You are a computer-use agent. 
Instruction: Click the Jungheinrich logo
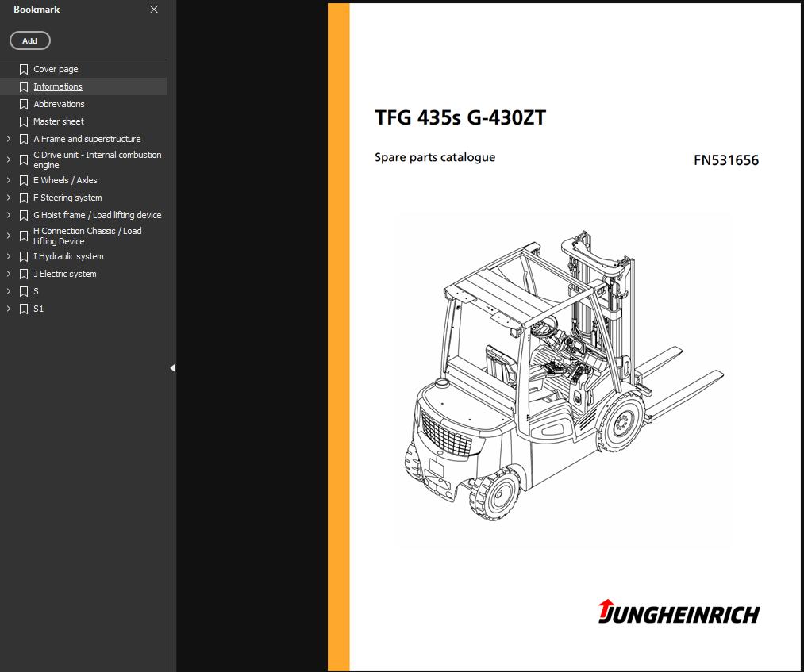coord(679,612)
